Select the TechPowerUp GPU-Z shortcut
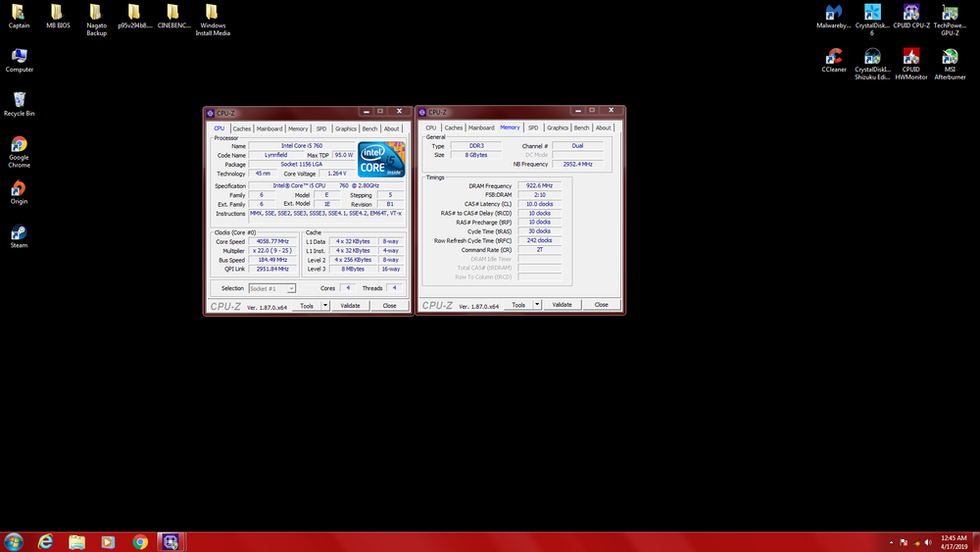Viewport: 980px width, 552px height. point(950,20)
